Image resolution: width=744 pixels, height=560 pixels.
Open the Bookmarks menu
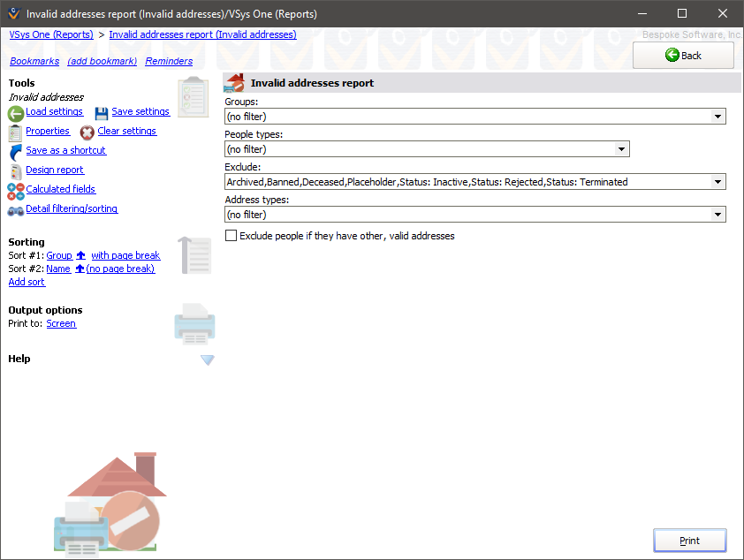pyautogui.click(x=34, y=61)
